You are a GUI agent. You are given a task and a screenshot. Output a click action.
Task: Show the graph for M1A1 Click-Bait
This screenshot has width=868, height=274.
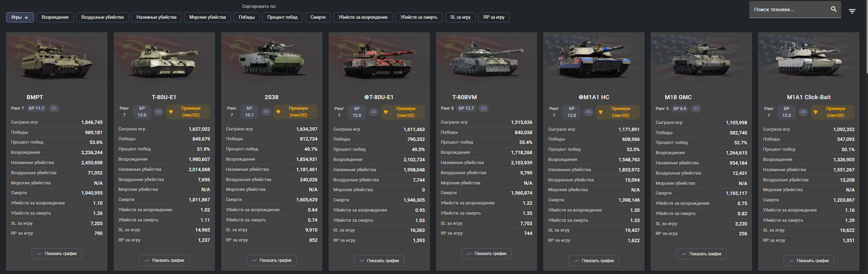[809, 261]
